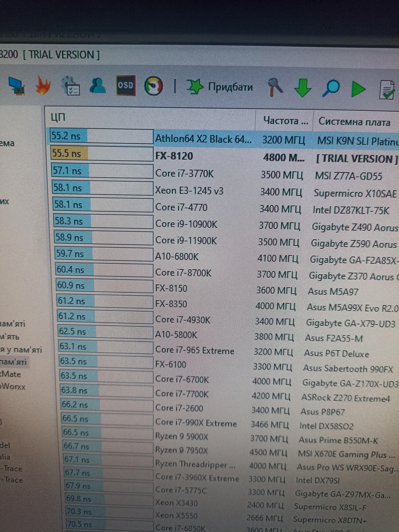399x532 pixels.
Task: Click the key license icon
Action: [275, 88]
